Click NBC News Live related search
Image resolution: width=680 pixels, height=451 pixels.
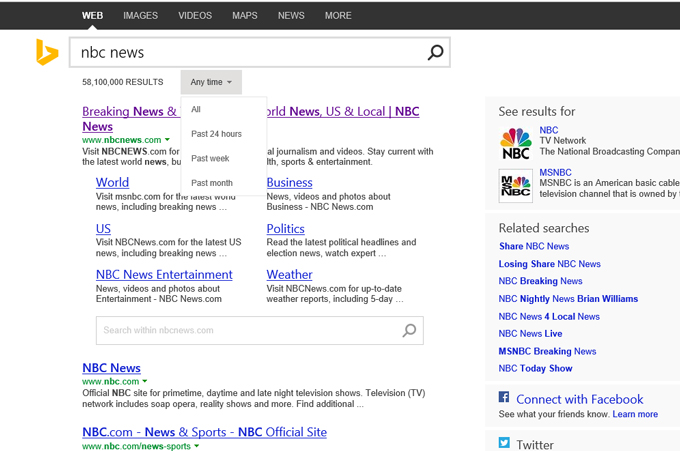pyautogui.click(x=530, y=333)
